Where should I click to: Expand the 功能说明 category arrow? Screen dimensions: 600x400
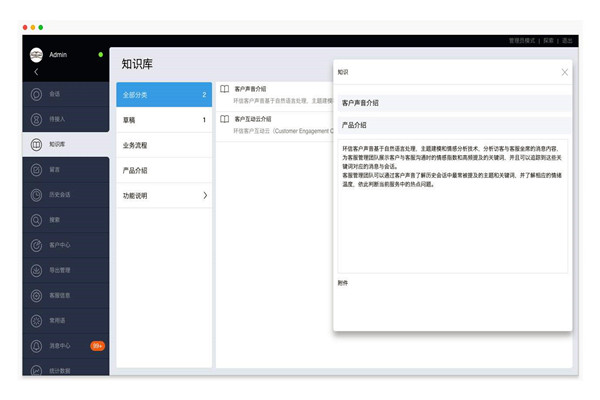point(205,195)
